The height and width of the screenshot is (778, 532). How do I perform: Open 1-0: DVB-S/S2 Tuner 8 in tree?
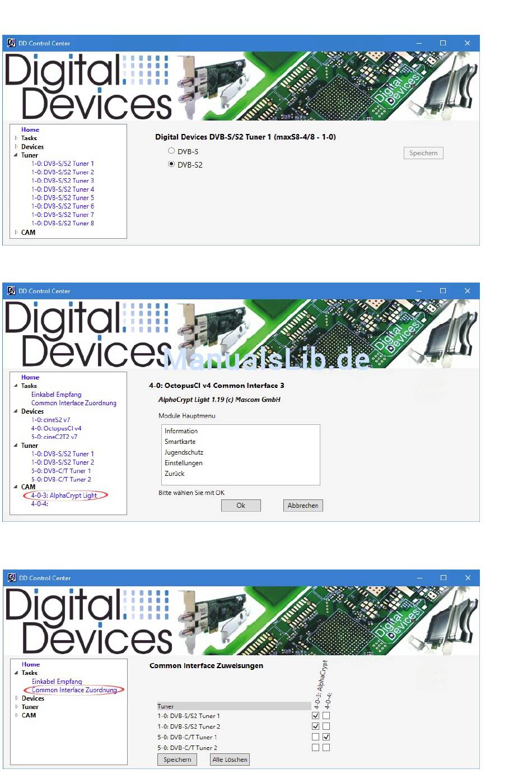(63, 223)
